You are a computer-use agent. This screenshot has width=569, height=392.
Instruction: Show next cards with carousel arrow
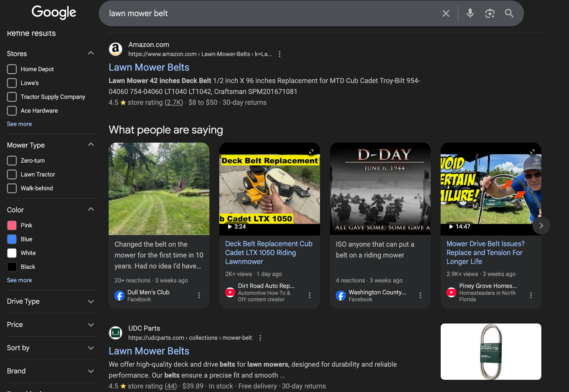tap(541, 226)
